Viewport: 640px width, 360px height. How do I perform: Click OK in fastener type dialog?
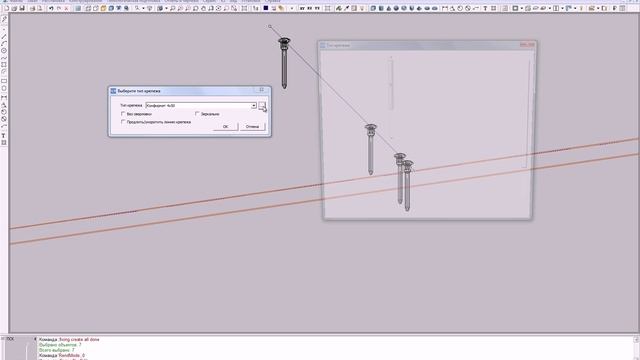point(225,127)
